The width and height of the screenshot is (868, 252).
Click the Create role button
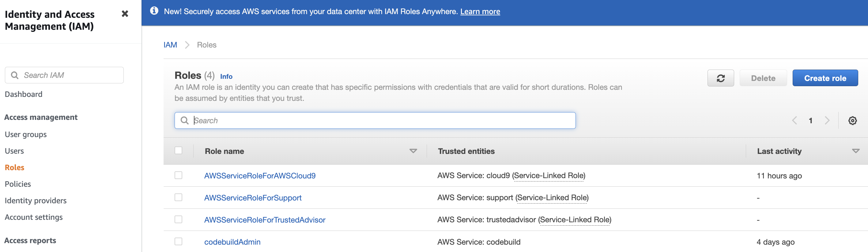pos(825,78)
